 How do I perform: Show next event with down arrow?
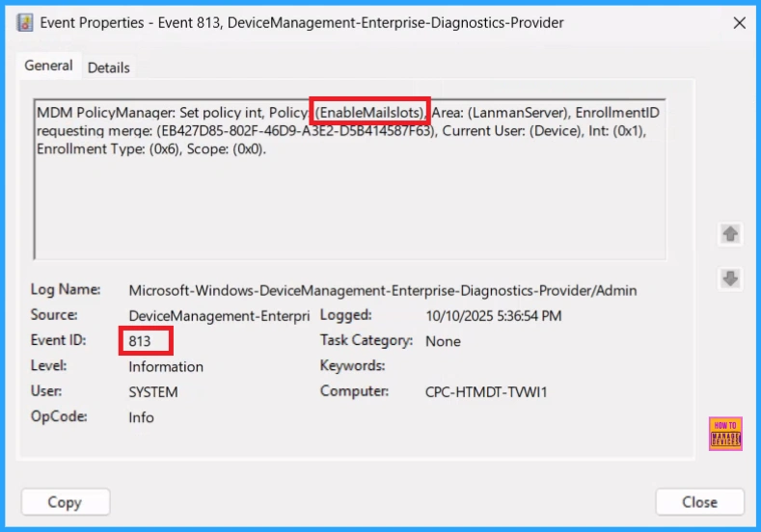tap(730, 279)
